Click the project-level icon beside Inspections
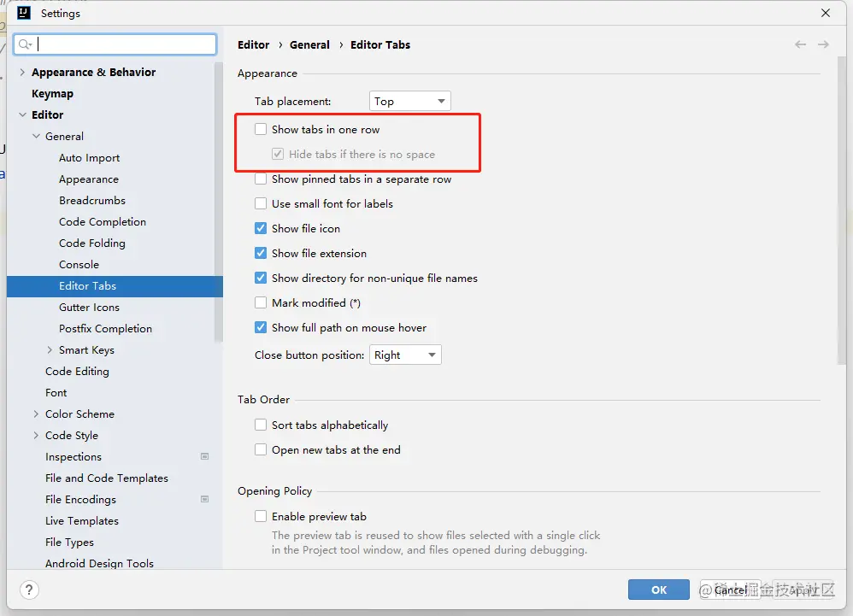The height and width of the screenshot is (616, 853). click(204, 457)
